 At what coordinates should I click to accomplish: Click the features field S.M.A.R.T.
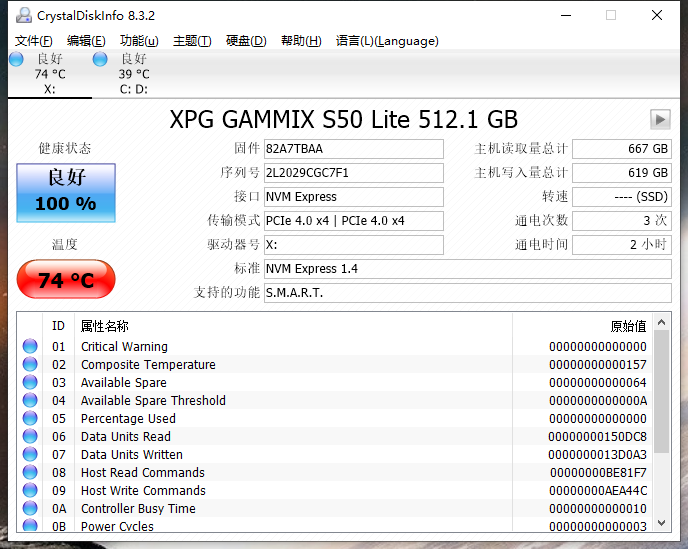click(x=467, y=293)
